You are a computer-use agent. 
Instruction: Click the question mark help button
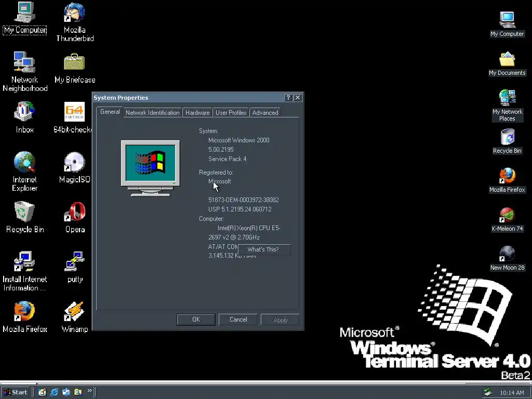tap(288, 97)
